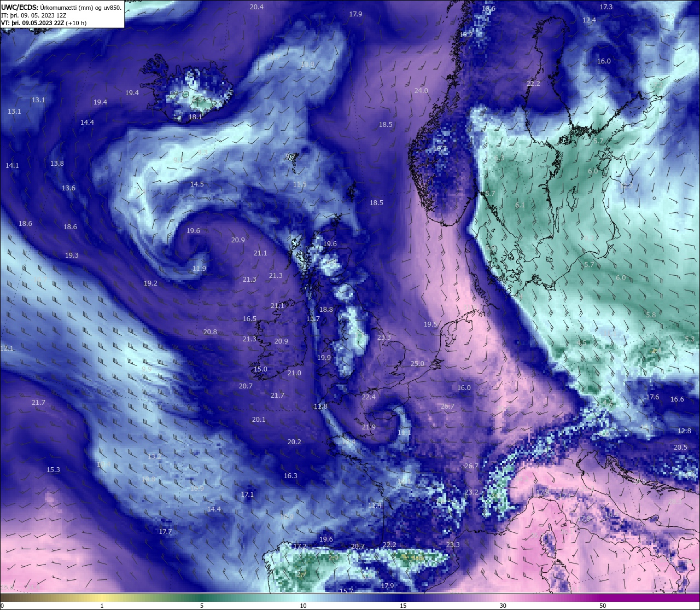Click the '1' tick label on color scale
This screenshot has height=610, width=700.
click(x=102, y=606)
